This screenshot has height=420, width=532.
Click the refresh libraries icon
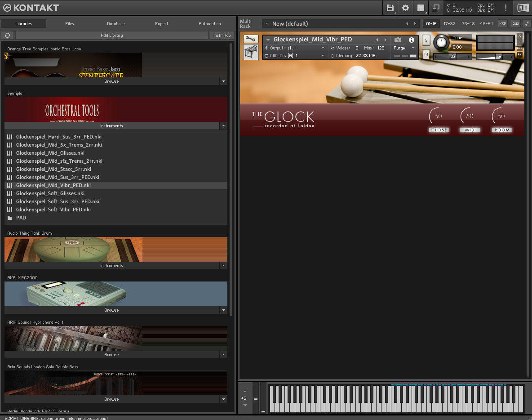click(x=8, y=36)
